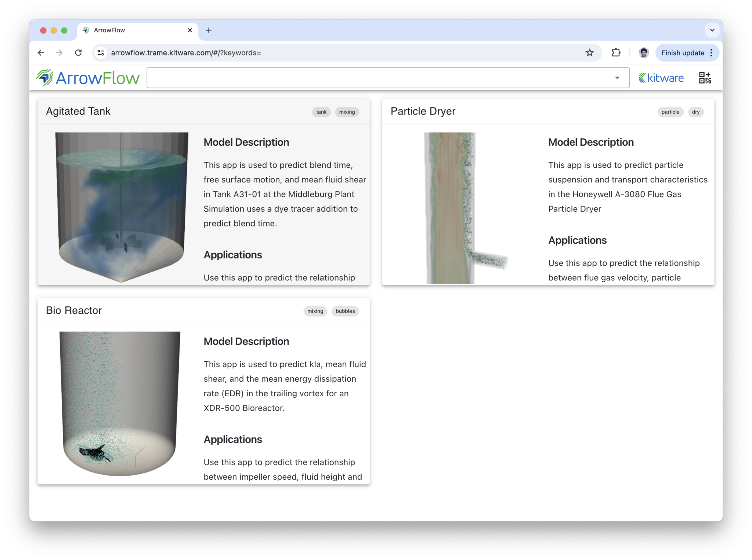Open the keywords search dropdown arrow

(617, 77)
